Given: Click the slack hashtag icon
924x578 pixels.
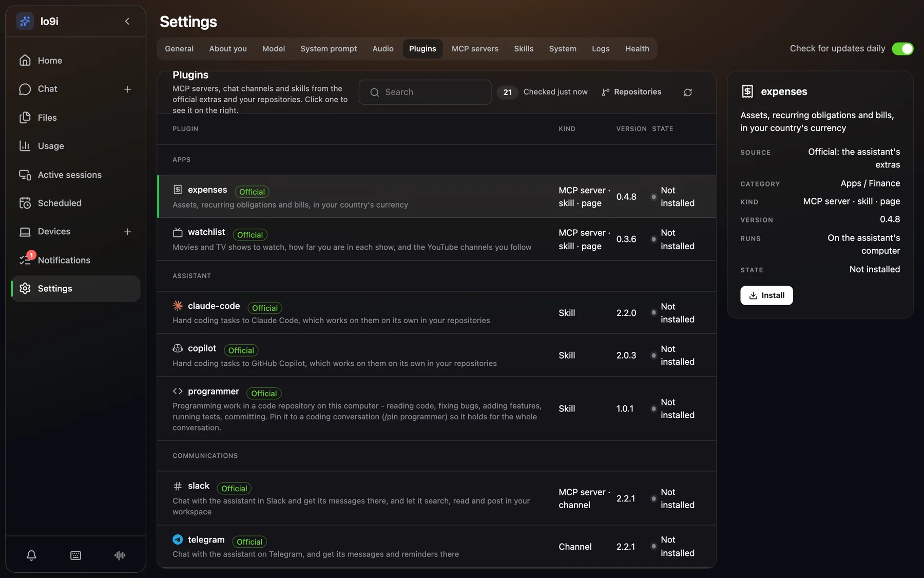Looking at the screenshot, I should pyautogui.click(x=178, y=486).
